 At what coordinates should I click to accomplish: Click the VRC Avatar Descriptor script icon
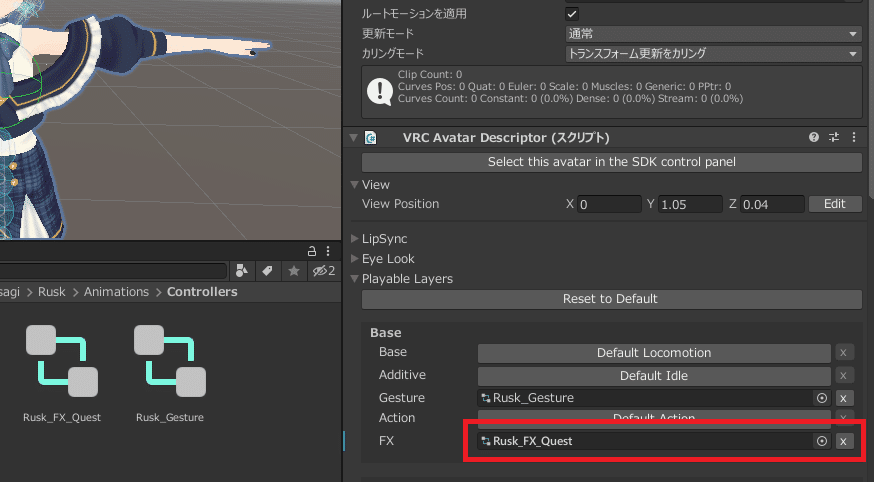pos(371,138)
